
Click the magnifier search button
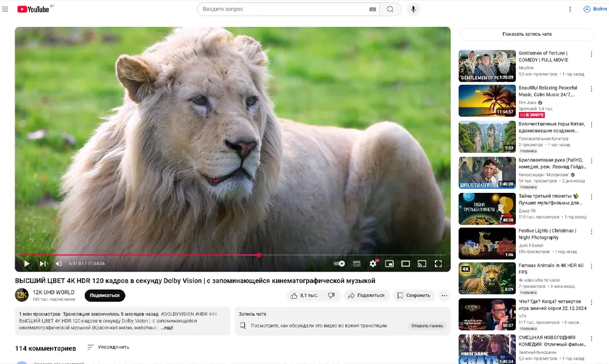[x=390, y=9]
